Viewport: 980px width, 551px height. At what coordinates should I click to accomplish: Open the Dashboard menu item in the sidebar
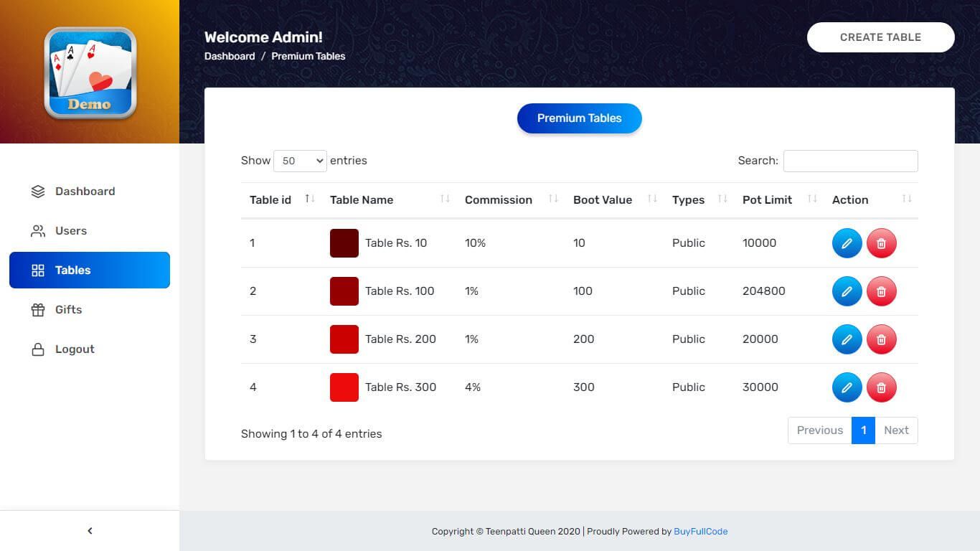tap(85, 192)
